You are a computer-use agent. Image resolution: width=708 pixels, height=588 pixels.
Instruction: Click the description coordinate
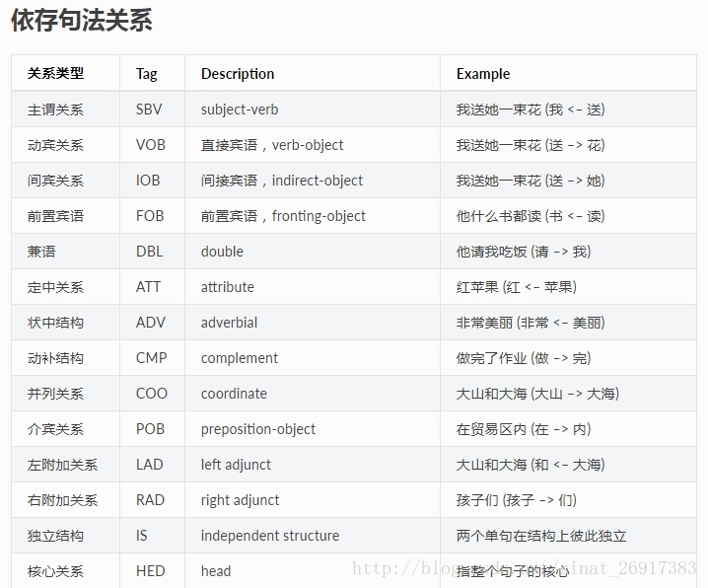(234, 394)
